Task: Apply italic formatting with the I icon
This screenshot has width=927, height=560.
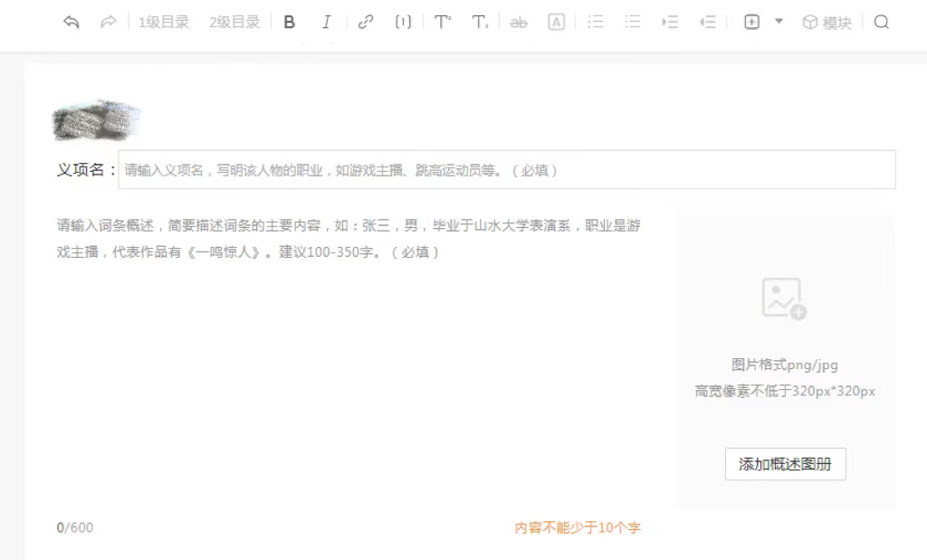Action: (326, 21)
